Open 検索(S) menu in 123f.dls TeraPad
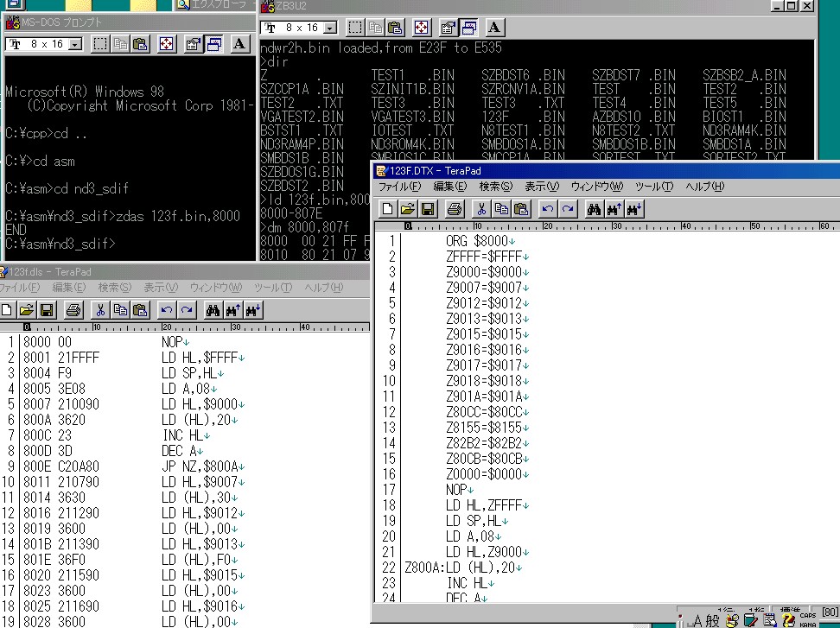 [x=115, y=288]
